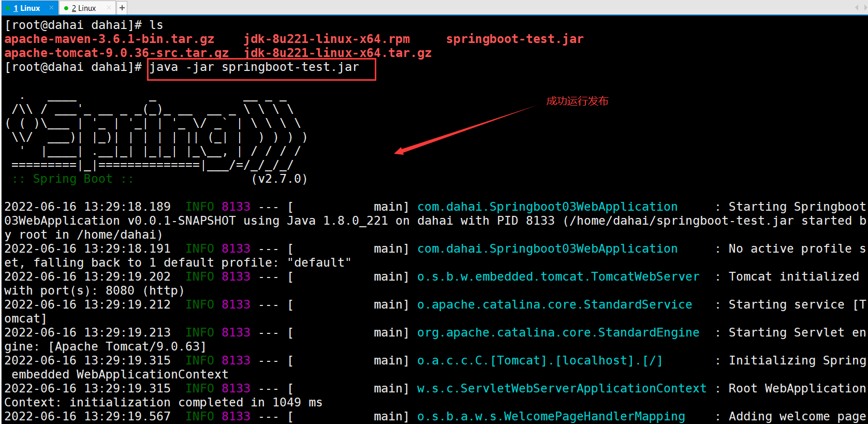Open a new session tab with the plus button

122,8
